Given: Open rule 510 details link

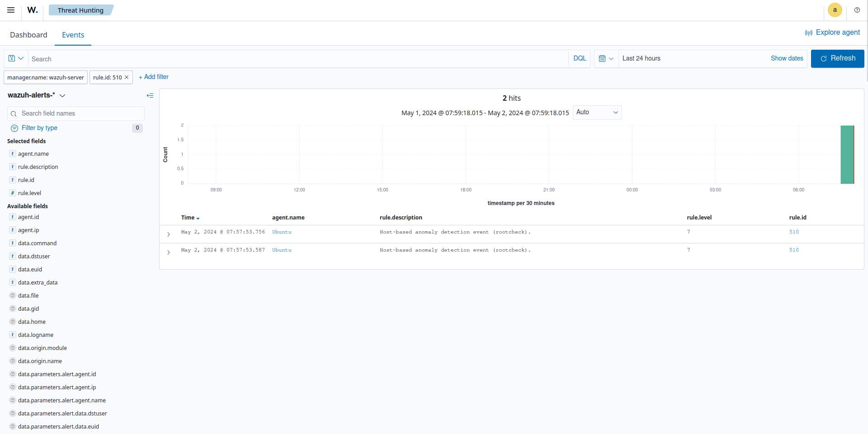Looking at the screenshot, I should click(x=794, y=232).
